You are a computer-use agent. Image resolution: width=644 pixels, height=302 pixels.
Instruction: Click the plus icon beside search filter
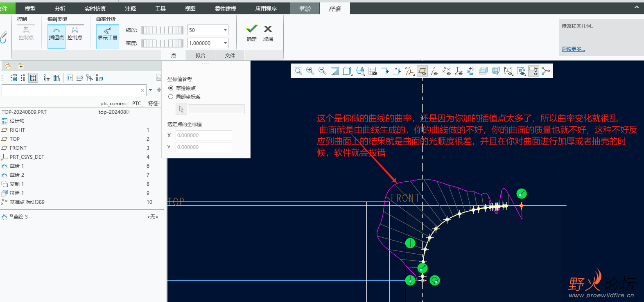159,90
